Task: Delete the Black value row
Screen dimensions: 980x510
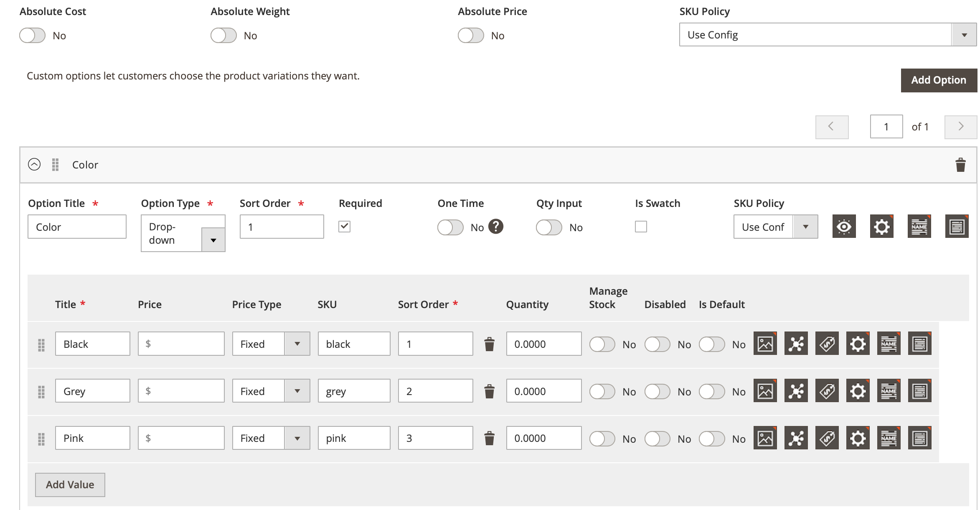Action: [x=489, y=344]
